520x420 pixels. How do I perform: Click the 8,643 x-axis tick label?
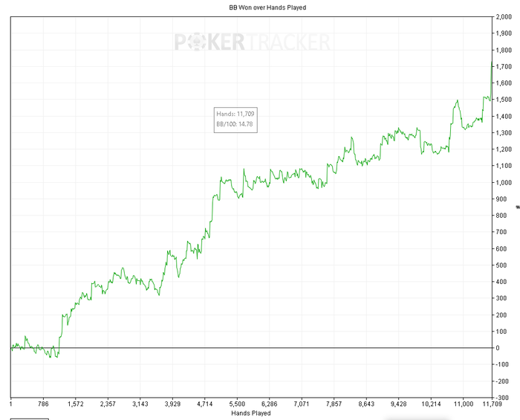click(x=366, y=404)
